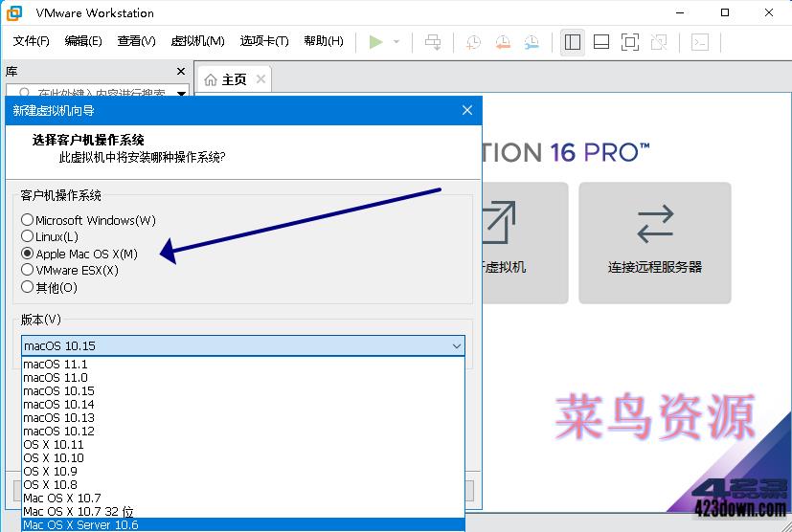This screenshot has width=792, height=532.
Task: Select the VMware ESX(X) radio button
Action: click(28, 270)
